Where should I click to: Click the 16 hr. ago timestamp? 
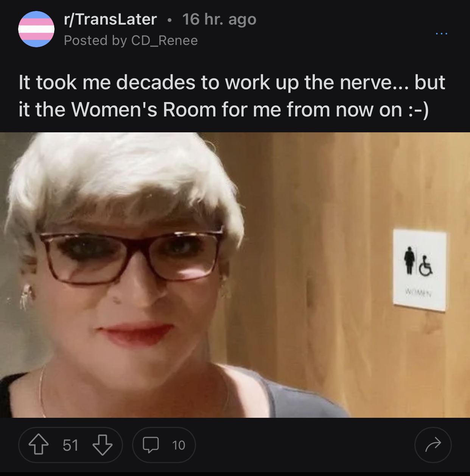pyautogui.click(x=219, y=19)
